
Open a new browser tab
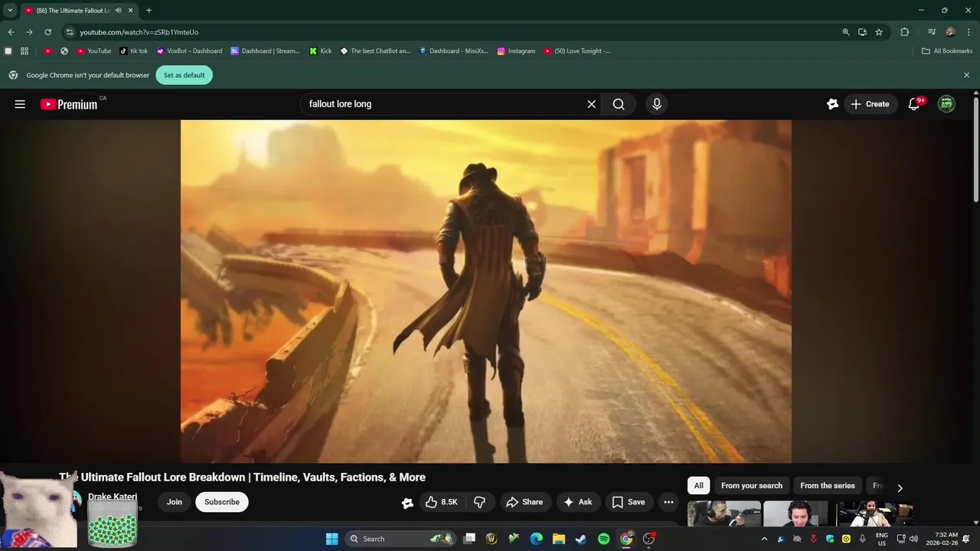149,11
